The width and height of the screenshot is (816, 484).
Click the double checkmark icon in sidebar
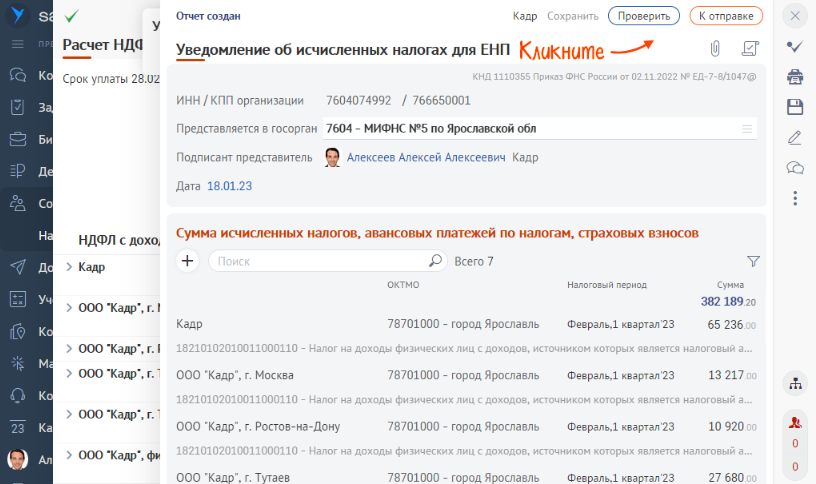795,47
